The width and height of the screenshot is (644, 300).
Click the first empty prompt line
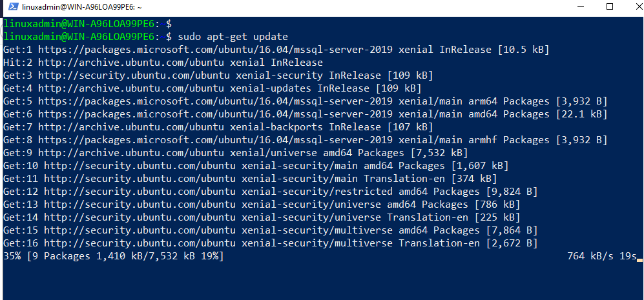click(87, 23)
